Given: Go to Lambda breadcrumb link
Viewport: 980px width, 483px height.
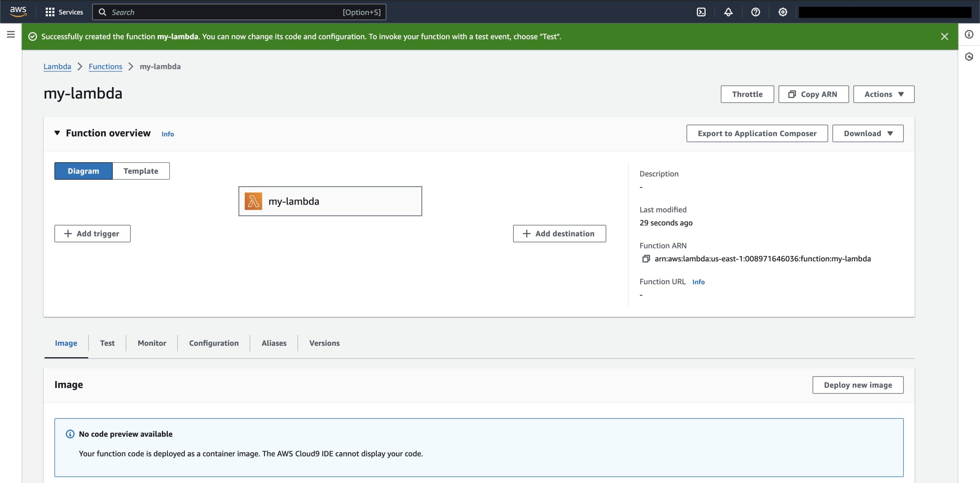Looking at the screenshot, I should click(x=57, y=66).
